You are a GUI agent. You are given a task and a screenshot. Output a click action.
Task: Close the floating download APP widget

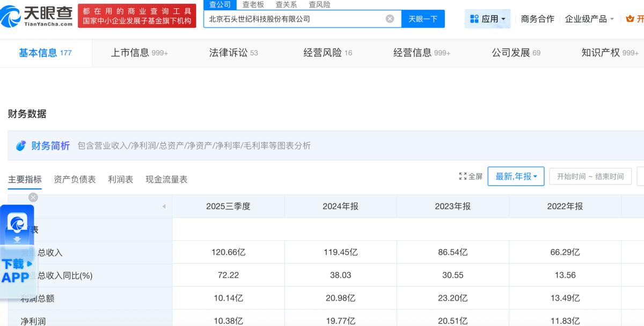(33, 197)
